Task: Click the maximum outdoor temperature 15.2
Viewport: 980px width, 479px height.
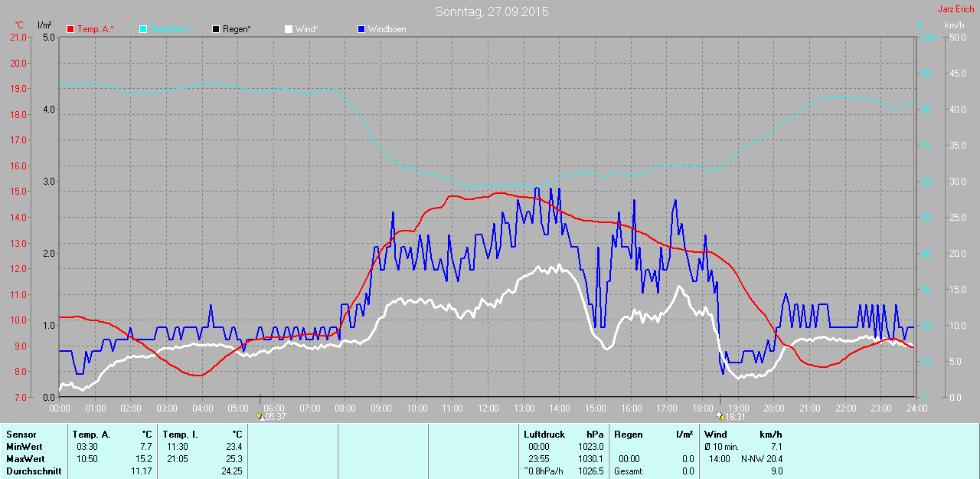Action: pyautogui.click(x=144, y=458)
